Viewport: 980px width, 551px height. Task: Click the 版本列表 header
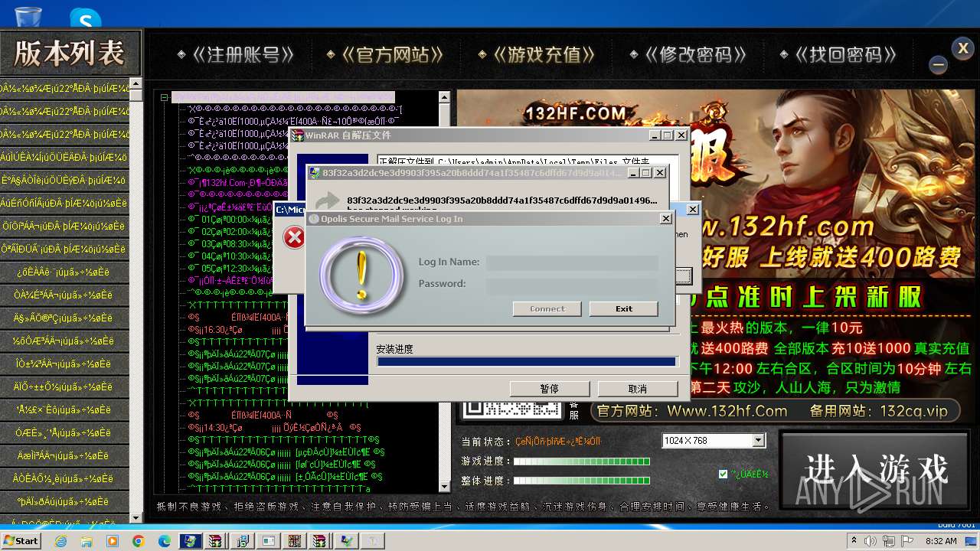point(70,54)
